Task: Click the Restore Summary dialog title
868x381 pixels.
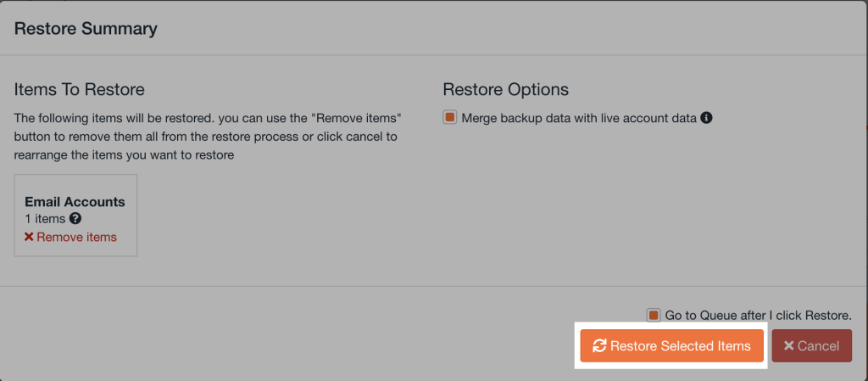Action: [86, 29]
